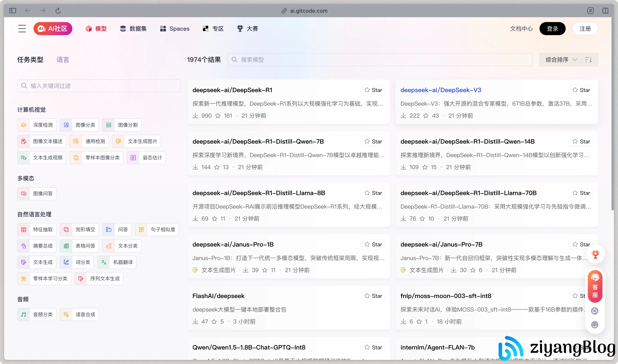Image resolution: width=618 pixels, height=364 pixels.
Task: Open the 客服 customer service floating icon
Action: pyautogui.click(x=595, y=287)
